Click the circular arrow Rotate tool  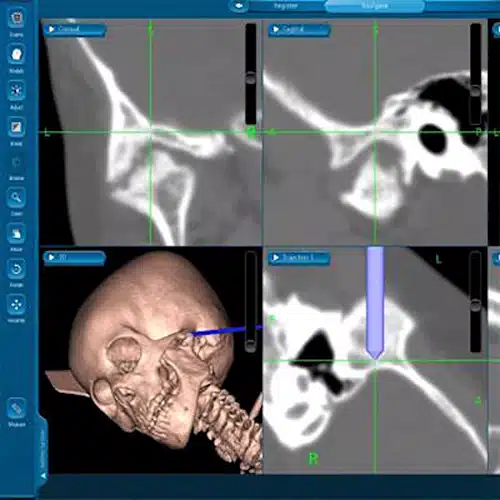pyautogui.click(x=16, y=269)
